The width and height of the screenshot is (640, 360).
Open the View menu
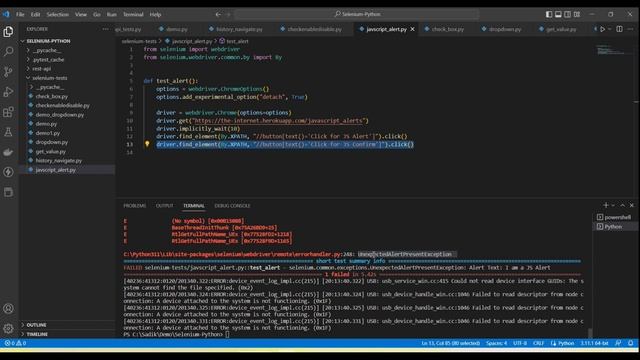(x=81, y=14)
